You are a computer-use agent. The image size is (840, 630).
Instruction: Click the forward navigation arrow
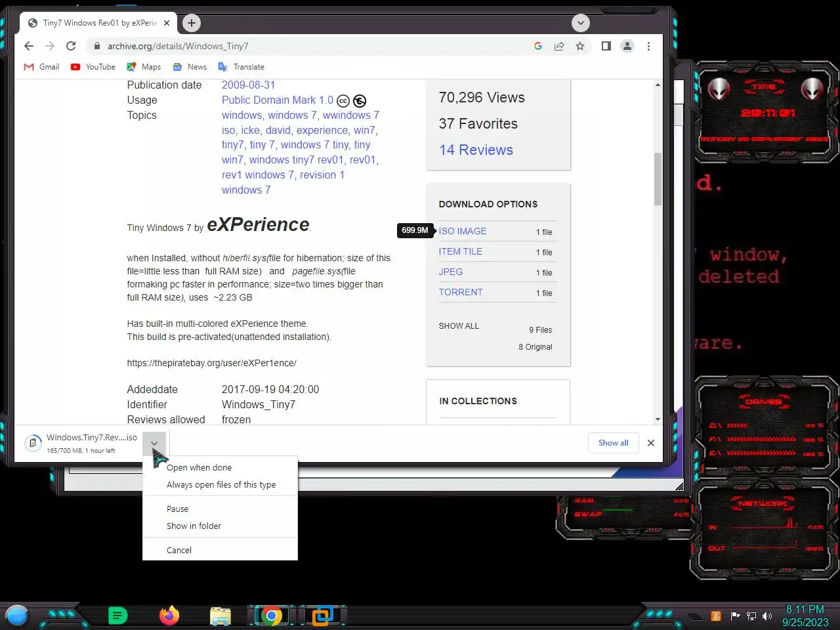[x=50, y=46]
